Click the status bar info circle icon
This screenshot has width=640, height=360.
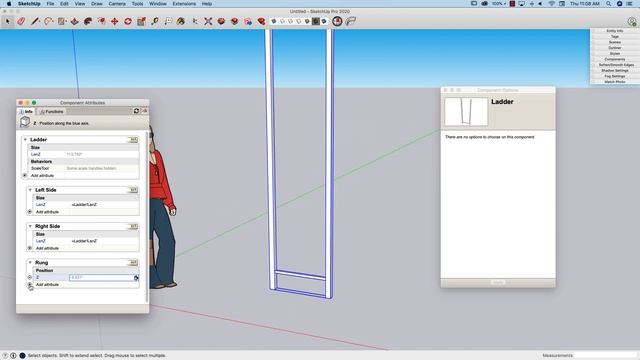pos(13,356)
